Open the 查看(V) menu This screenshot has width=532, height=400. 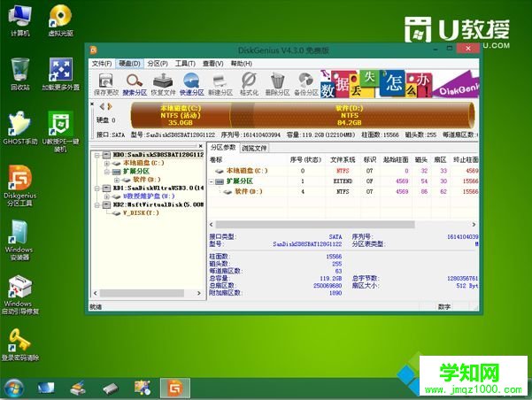213,64
